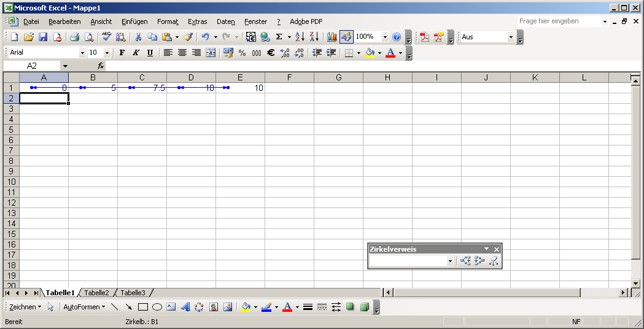Screen dimensions: 644x329
Task: Switch to Tabelle2 sheet tab
Action: pos(96,293)
